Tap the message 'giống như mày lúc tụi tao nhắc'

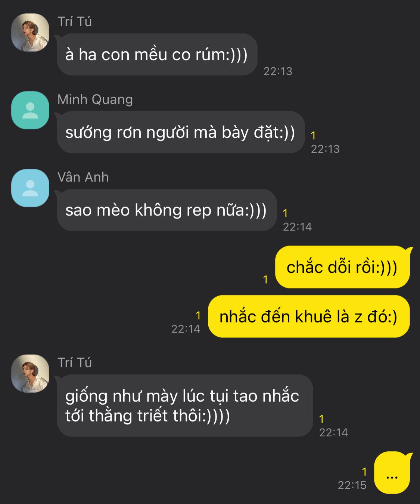tap(185, 405)
